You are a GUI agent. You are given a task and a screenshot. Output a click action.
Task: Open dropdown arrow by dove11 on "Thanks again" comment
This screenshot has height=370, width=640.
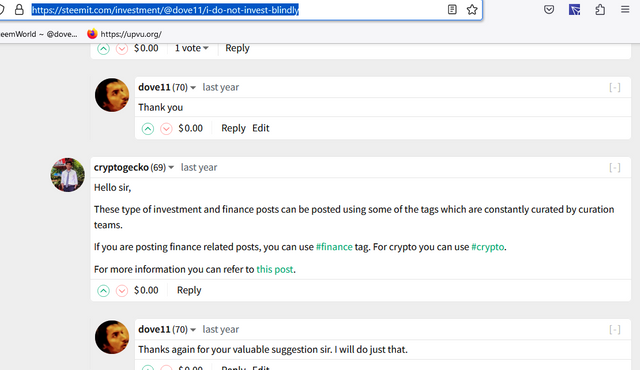pyautogui.click(x=193, y=330)
